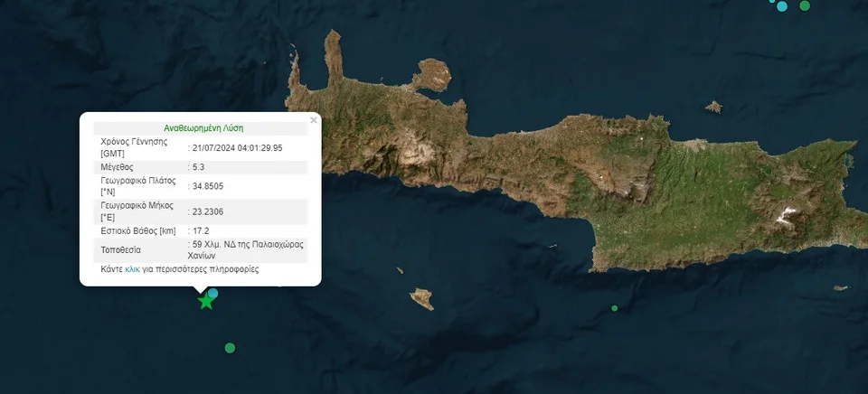The height and width of the screenshot is (394, 868).
Task: Close the earthquake info popup
Action: [314, 119]
